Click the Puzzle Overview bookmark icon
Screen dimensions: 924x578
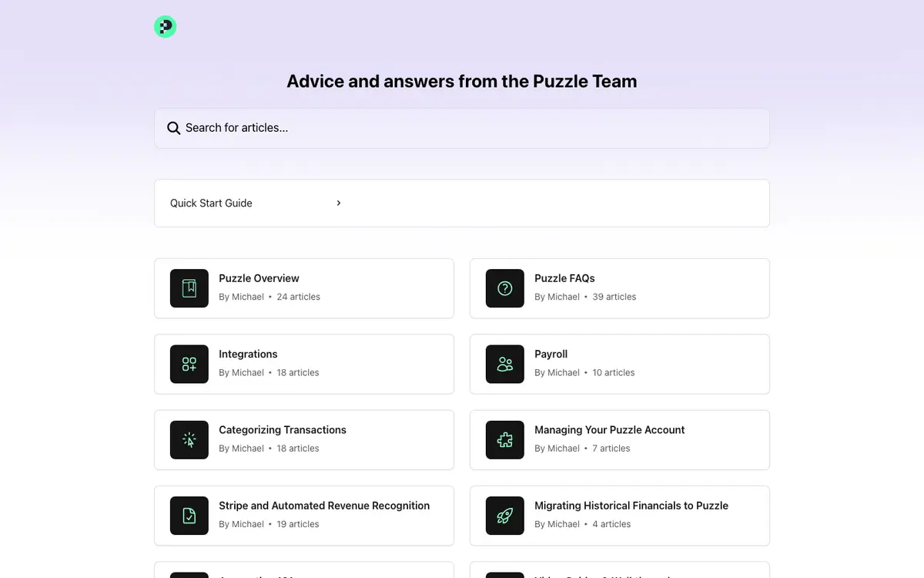tap(189, 288)
